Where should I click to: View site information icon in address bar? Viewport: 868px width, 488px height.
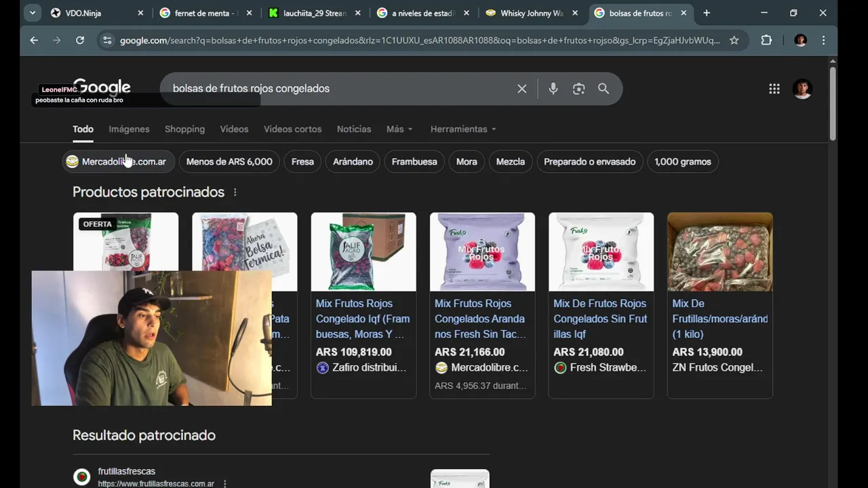[107, 41]
